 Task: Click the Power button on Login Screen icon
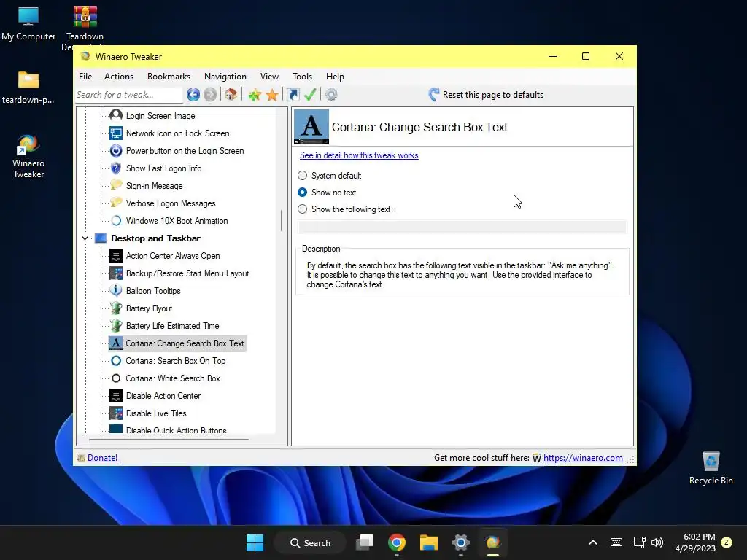[x=116, y=151]
